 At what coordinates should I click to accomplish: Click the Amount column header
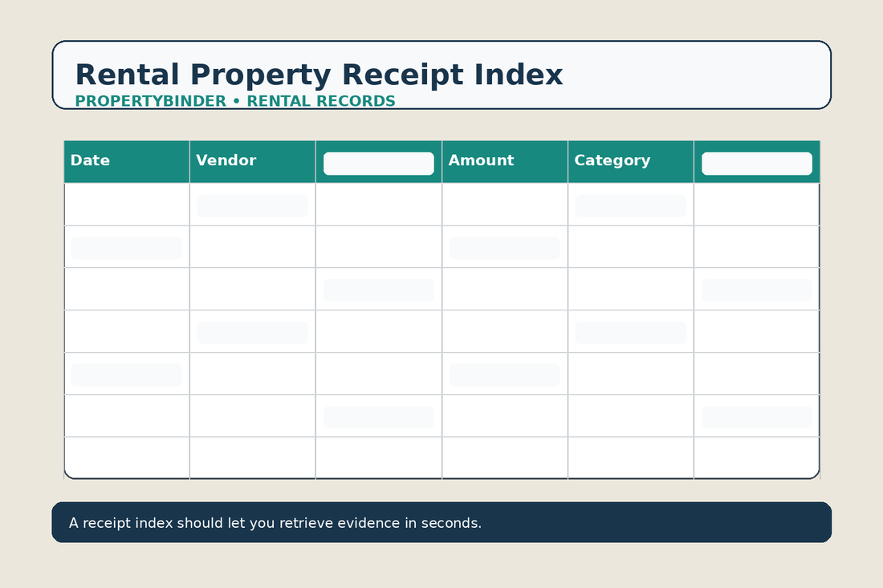505,161
